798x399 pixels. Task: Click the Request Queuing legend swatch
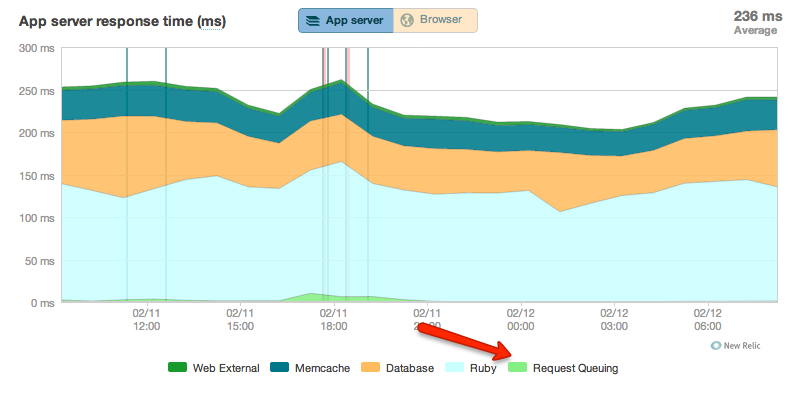point(518,367)
